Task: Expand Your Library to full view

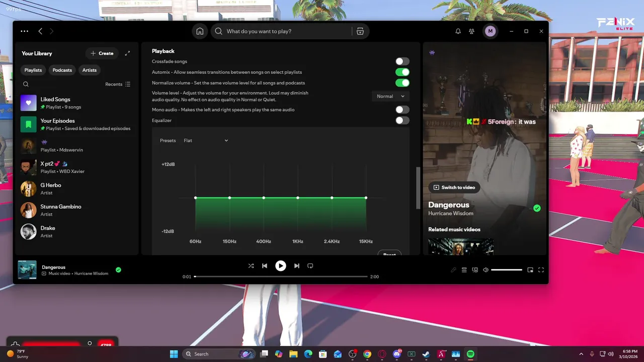Action: pos(127,53)
